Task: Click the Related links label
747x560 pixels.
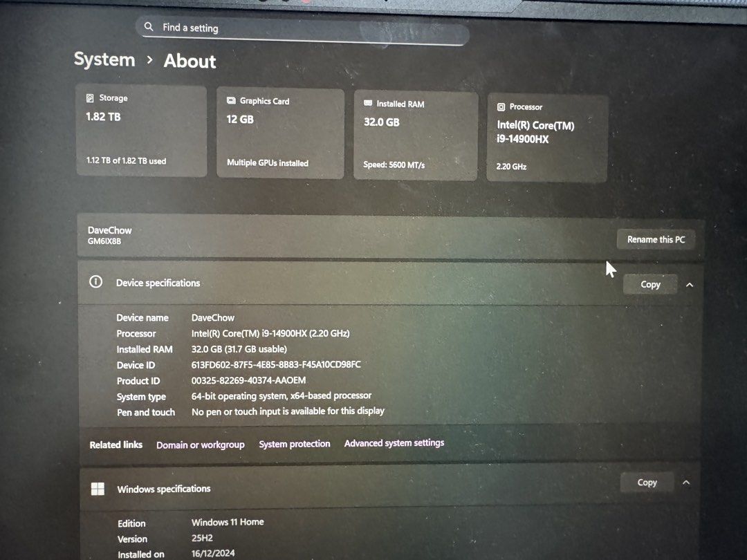Action: 116,445
